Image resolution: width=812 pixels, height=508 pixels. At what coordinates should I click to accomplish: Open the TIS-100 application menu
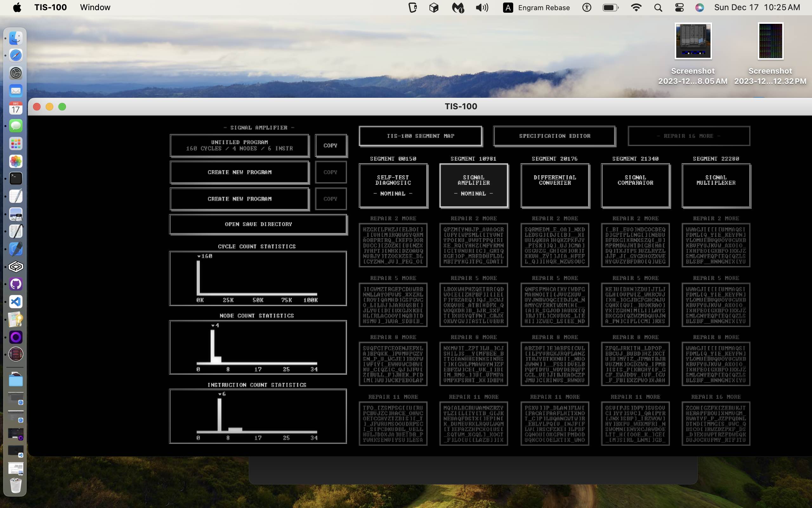pos(50,7)
